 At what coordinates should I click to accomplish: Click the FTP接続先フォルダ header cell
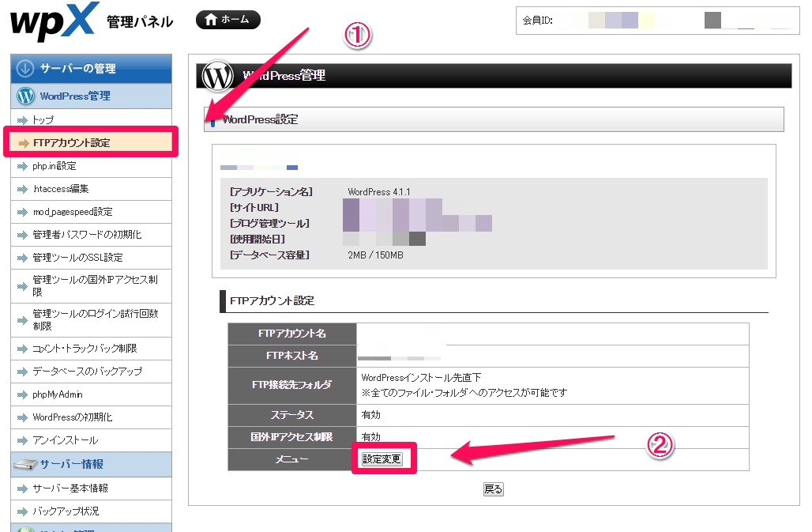tap(292, 386)
